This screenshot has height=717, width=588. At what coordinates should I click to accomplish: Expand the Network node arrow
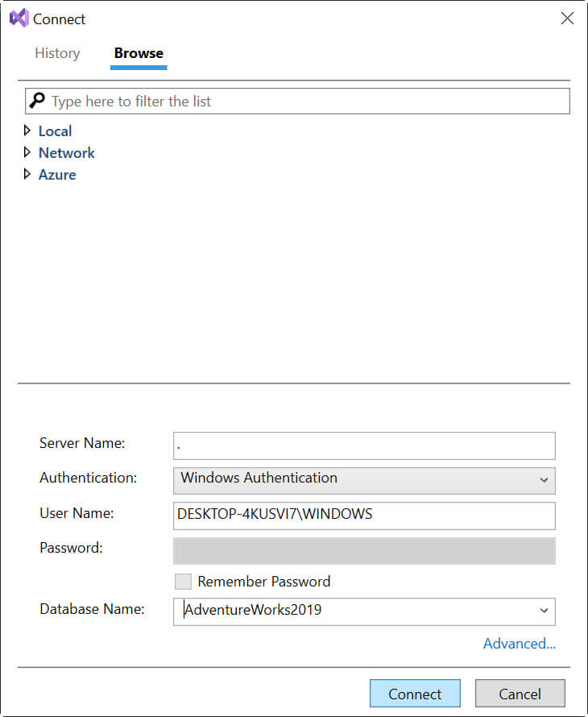[27, 152]
